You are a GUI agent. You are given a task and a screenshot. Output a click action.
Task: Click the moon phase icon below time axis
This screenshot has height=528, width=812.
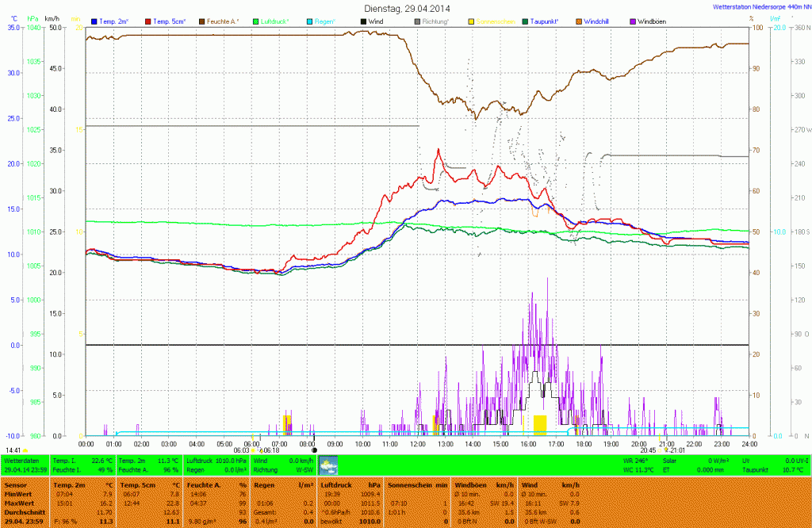pyautogui.click(x=314, y=450)
